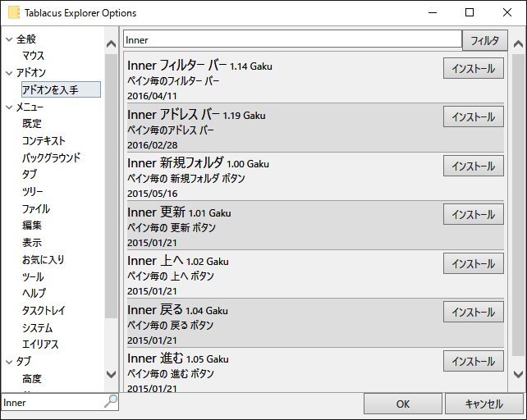527x420 pixels.
Task: Close the Tablacus Explorer Options window
Action: [x=507, y=12]
